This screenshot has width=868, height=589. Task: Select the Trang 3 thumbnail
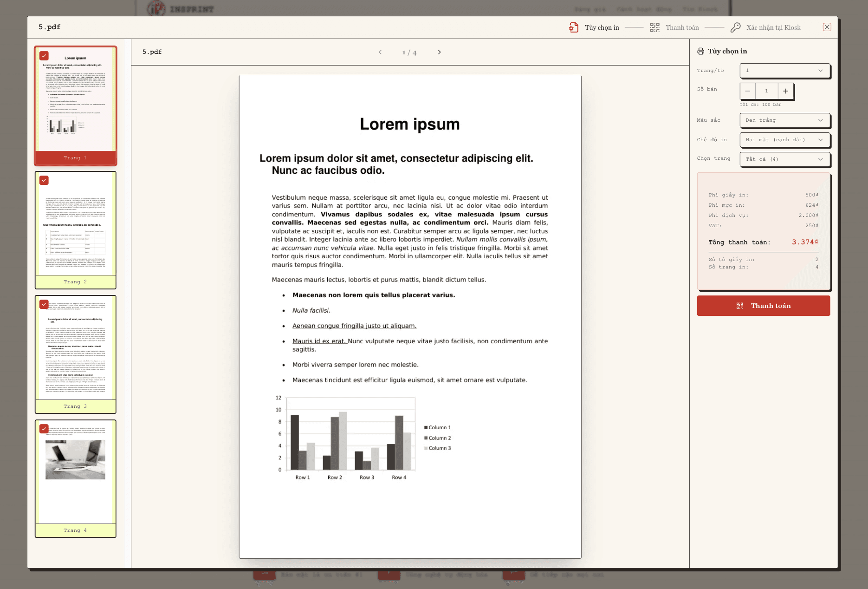[76, 354]
